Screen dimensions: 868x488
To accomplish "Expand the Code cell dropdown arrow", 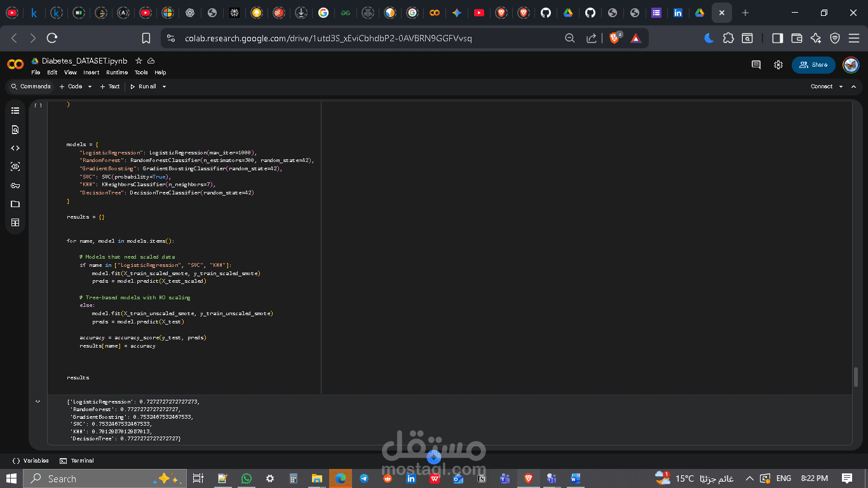I will [x=90, y=86].
